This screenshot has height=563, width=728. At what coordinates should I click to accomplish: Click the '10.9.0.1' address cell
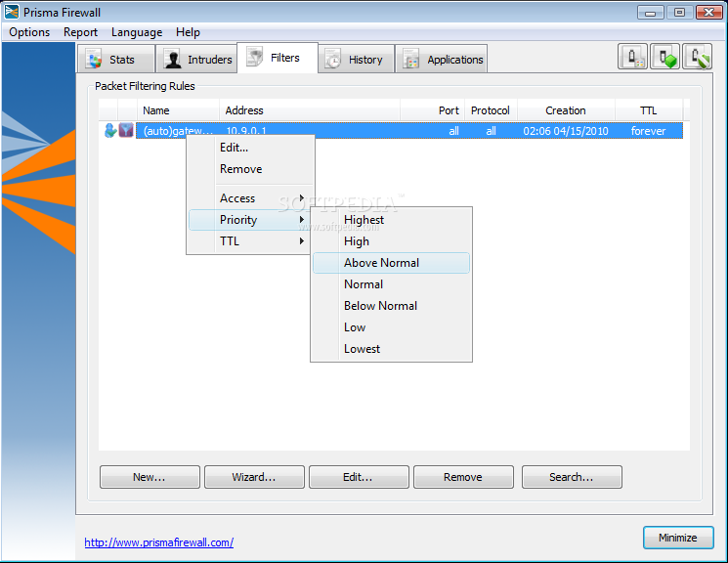pyautogui.click(x=246, y=131)
